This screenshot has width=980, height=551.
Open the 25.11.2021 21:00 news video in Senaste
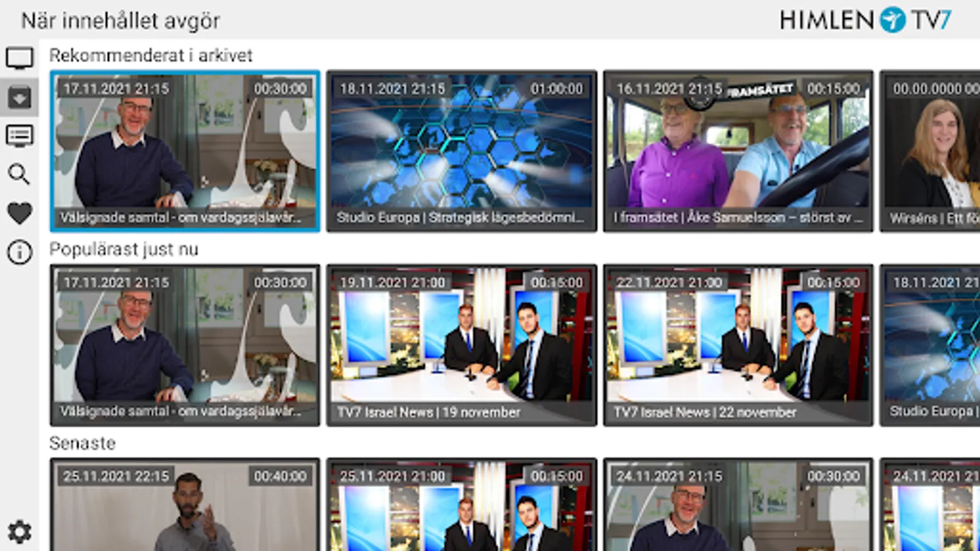462,504
